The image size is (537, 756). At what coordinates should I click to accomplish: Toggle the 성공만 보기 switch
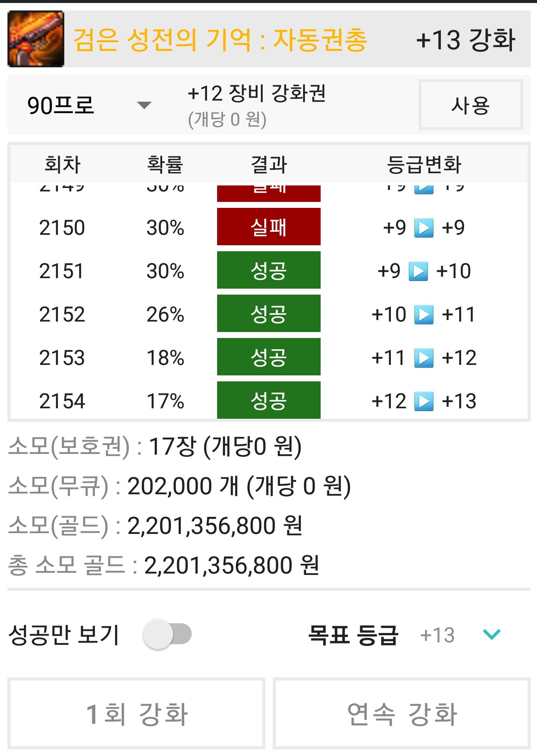(167, 634)
